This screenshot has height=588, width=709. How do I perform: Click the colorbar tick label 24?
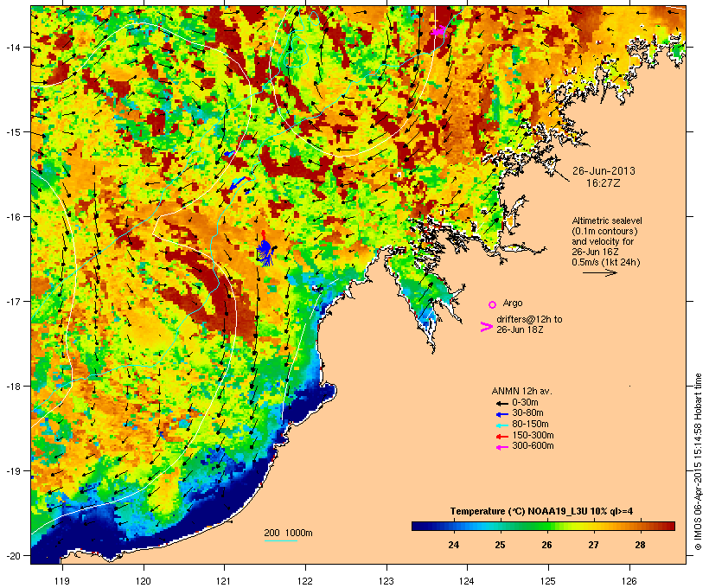[x=454, y=545]
